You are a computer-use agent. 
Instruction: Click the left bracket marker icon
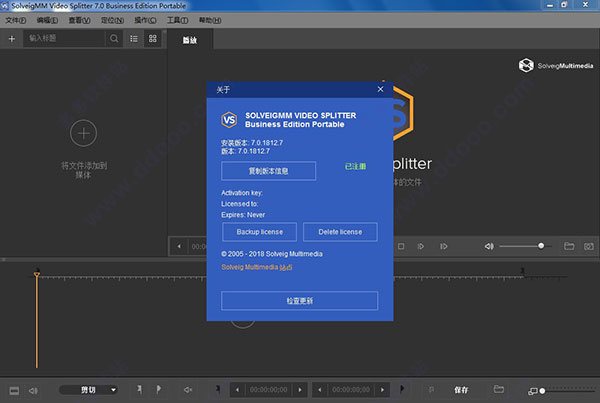(217, 389)
